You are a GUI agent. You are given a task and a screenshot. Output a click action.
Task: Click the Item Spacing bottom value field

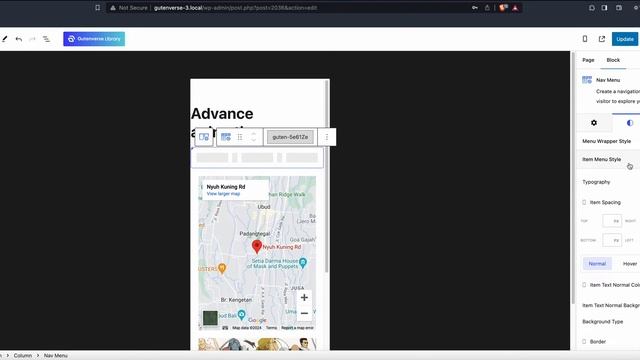tap(612, 240)
